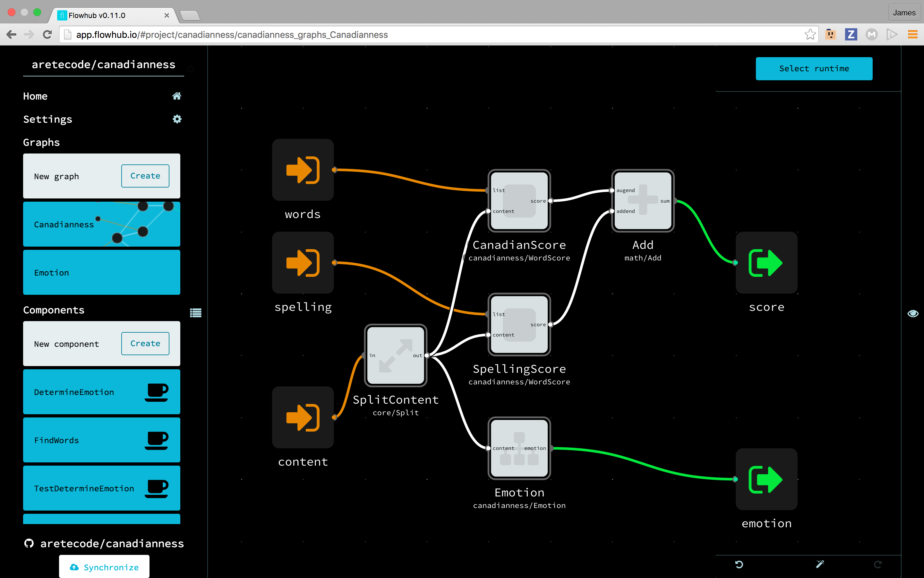Click the DetermineEmotion coffee cup icon
The height and width of the screenshot is (578, 924).
tap(157, 392)
